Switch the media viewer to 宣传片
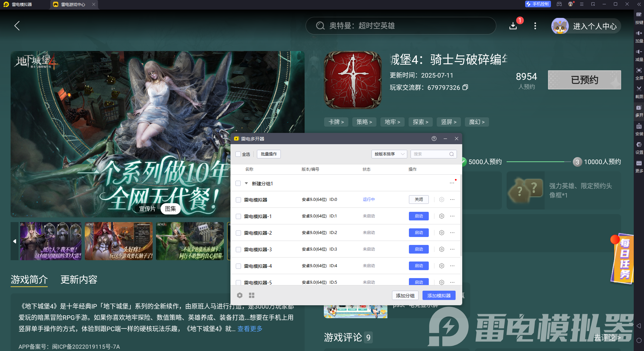This screenshot has height=351, width=644. 147,209
